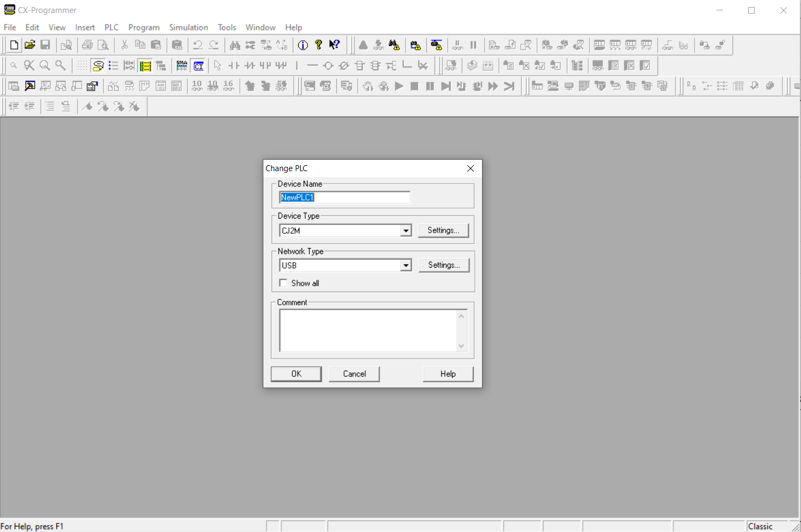Click the context help cursor-question icon
Viewport: 801px width, 532px height.
[x=335, y=45]
